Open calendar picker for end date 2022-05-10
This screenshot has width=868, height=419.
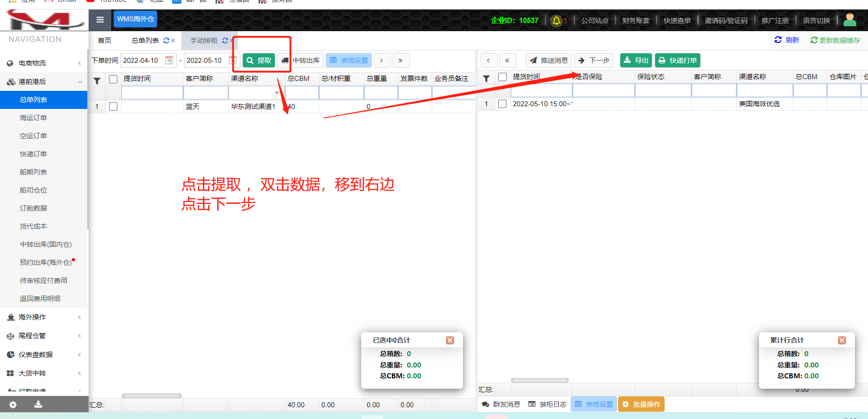click(232, 60)
